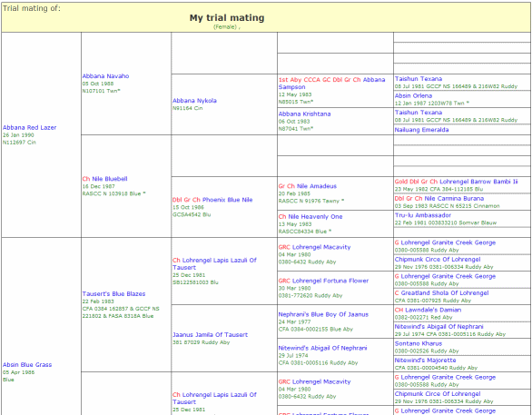This screenshot has height=415, width=532.
Task: Click the Nailuang Emeralda link
Action: tap(421, 130)
